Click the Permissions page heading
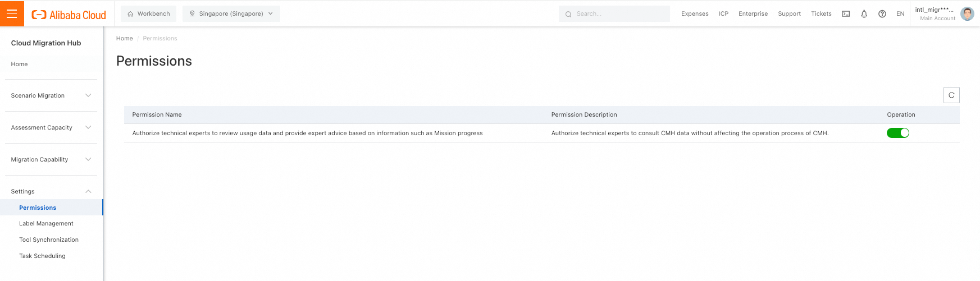The height and width of the screenshot is (281, 980). (154, 61)
